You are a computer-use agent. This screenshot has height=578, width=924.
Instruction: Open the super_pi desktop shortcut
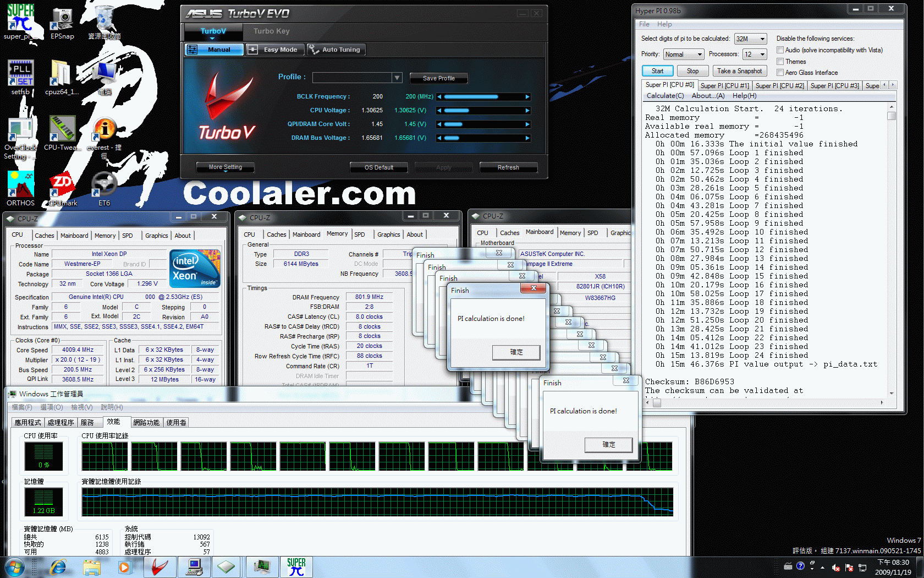20,22
